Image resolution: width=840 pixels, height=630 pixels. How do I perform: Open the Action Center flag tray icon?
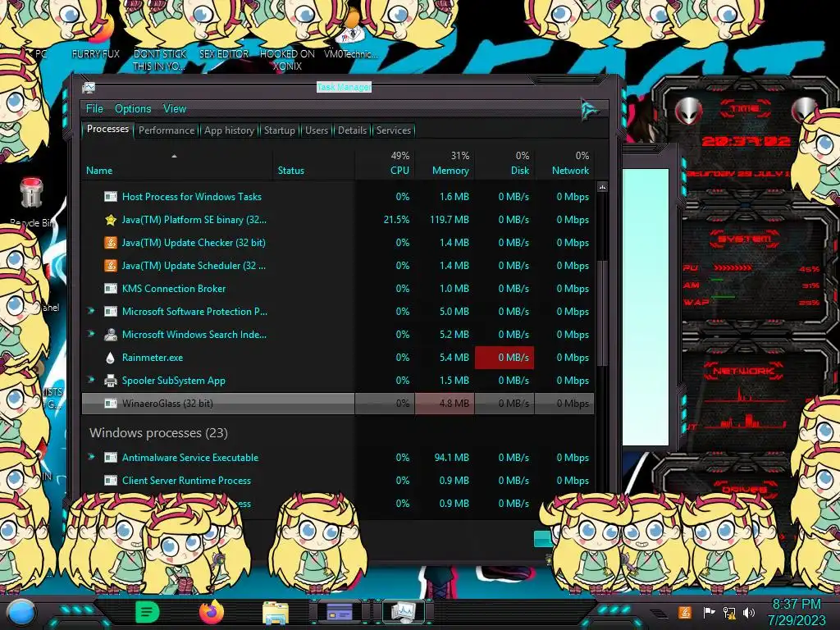tap(709, 612)
